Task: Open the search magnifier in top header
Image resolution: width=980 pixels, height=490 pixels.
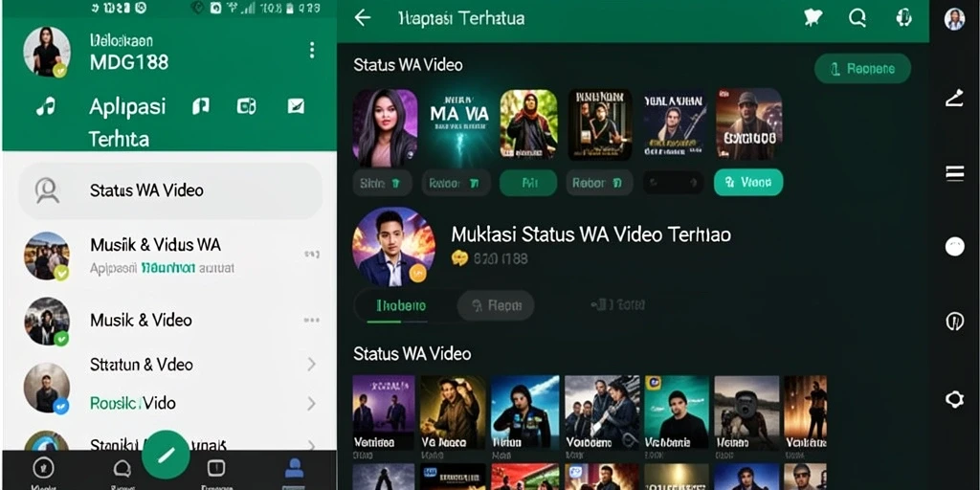Action: (857, 18)
